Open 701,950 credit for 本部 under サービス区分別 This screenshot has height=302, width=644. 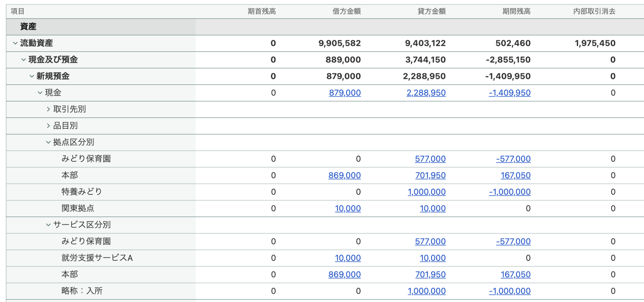(430, 274)
